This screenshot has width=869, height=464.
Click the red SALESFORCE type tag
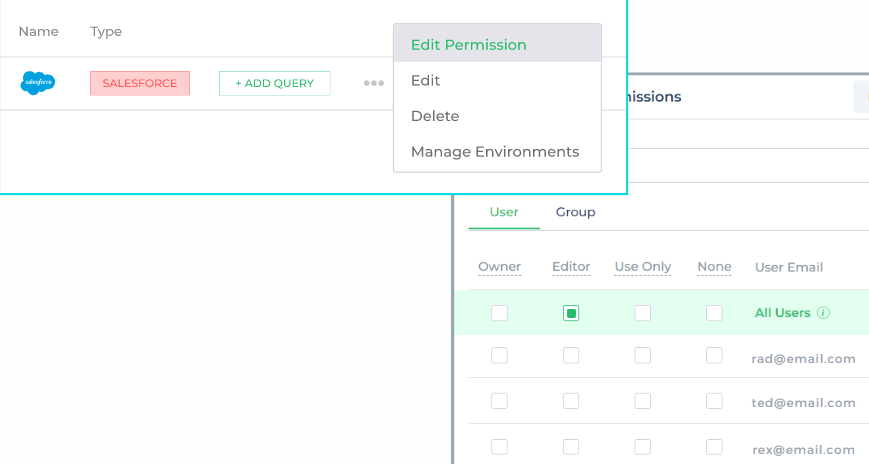pos(139,84)
